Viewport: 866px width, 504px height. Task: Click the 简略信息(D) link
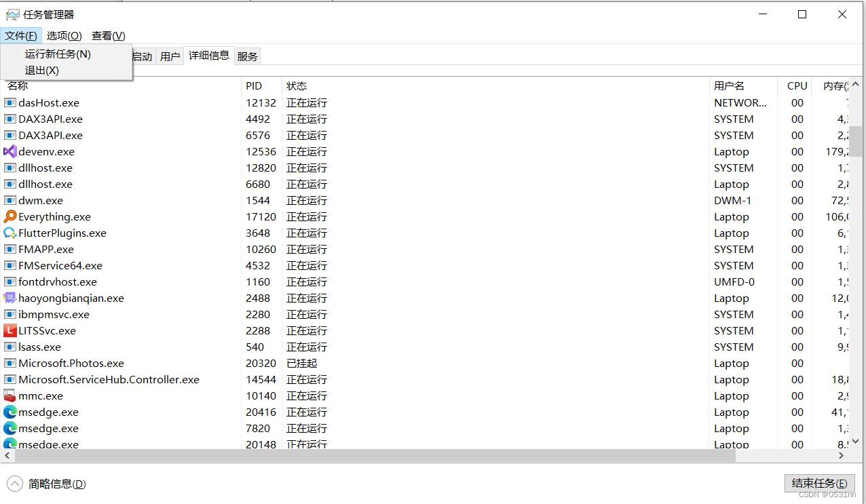pos(57,484)
